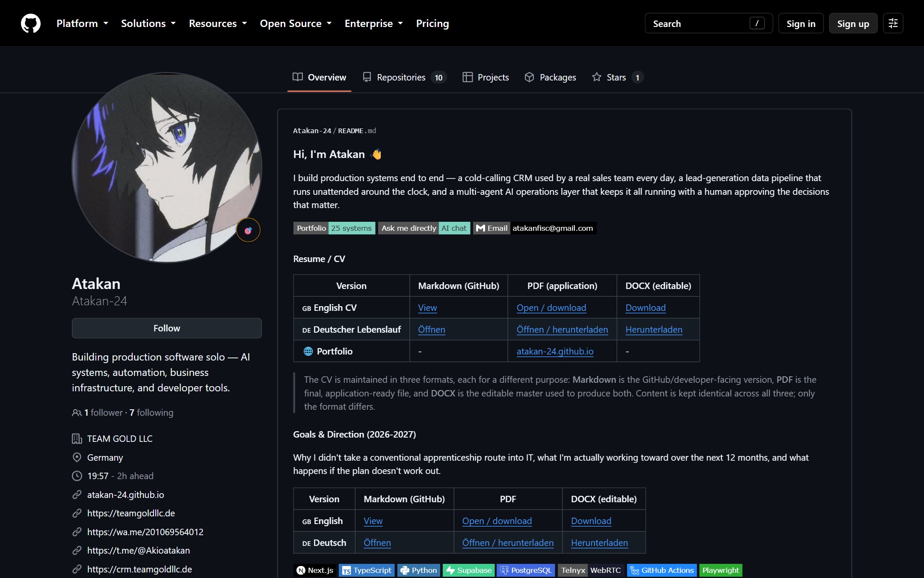The width and height of the screenshot is (924, 578).
Task: Open the Stars tab
Action: 617,77
